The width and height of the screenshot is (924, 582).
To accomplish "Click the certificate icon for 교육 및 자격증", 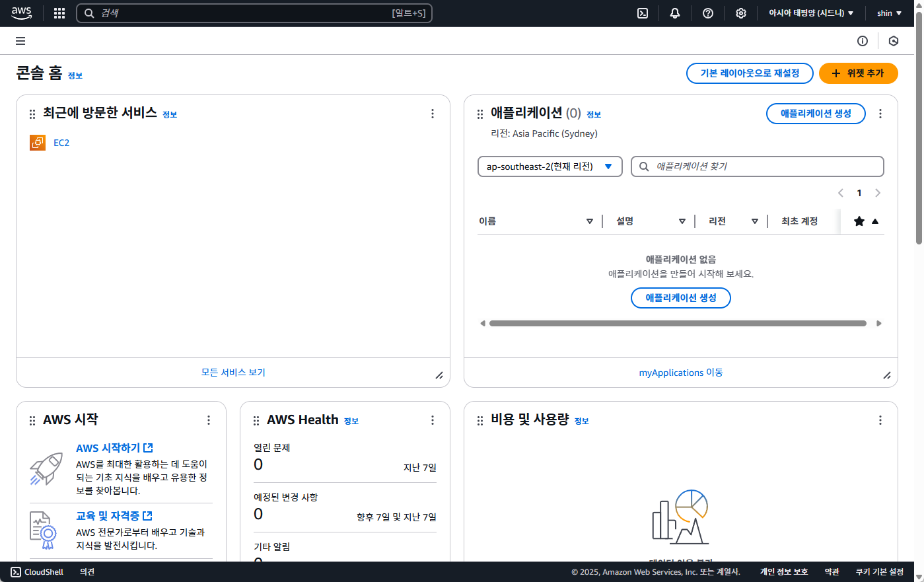I will click(44, 530).
